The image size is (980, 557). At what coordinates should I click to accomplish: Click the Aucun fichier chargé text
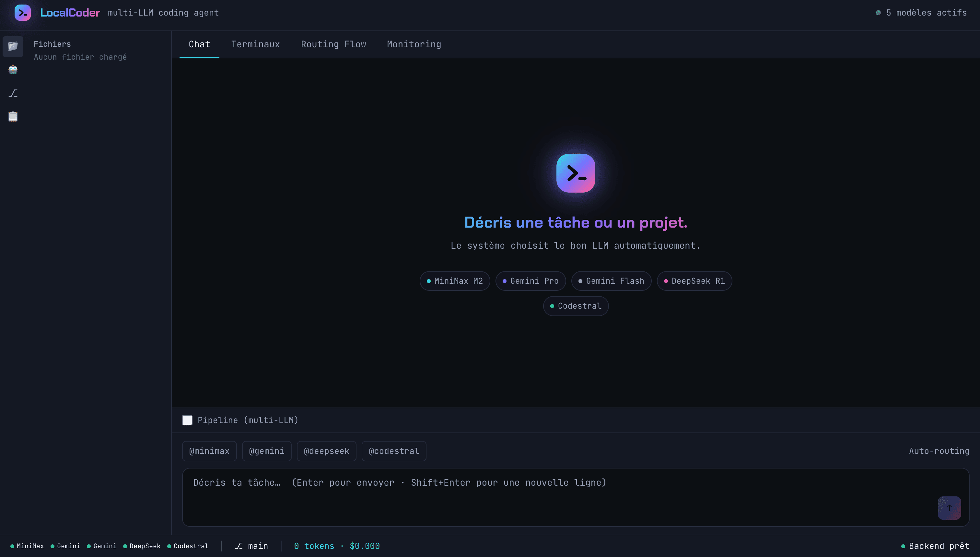[80, 57]
